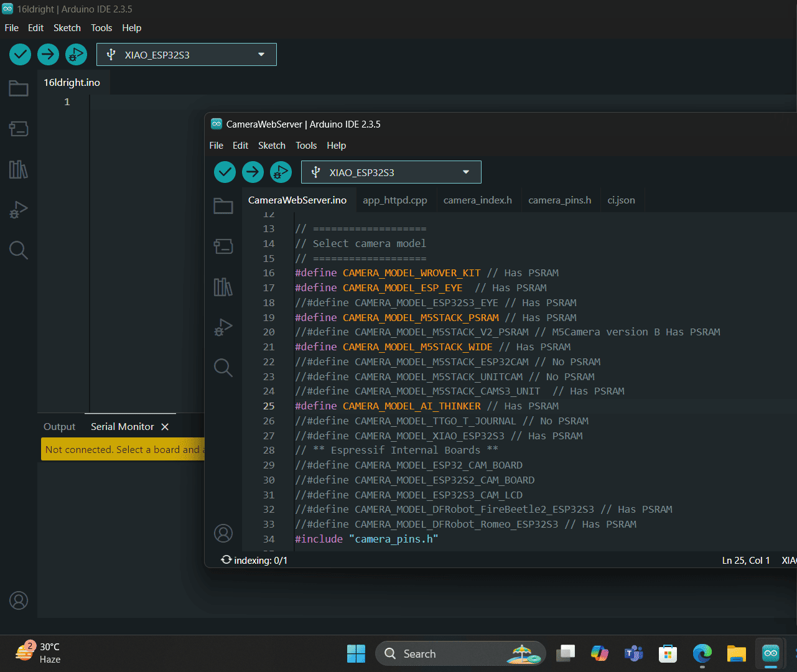797x672 pixels.
Task: Click 'Not connected' serial monitor message bar
Action: [123, 449]
